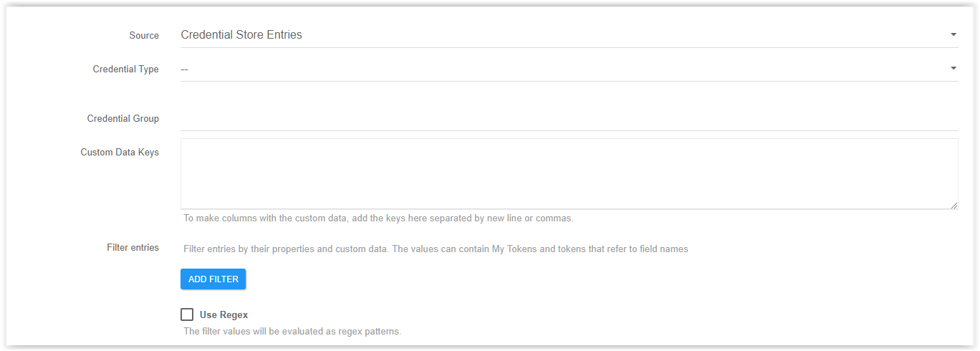Click the Filter entries label
Screen dimensions: 980x351
coord(133,248)
